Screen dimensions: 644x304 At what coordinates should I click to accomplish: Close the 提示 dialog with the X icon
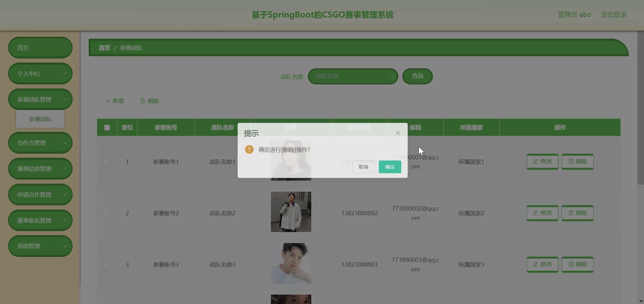(x=398, y=133)
